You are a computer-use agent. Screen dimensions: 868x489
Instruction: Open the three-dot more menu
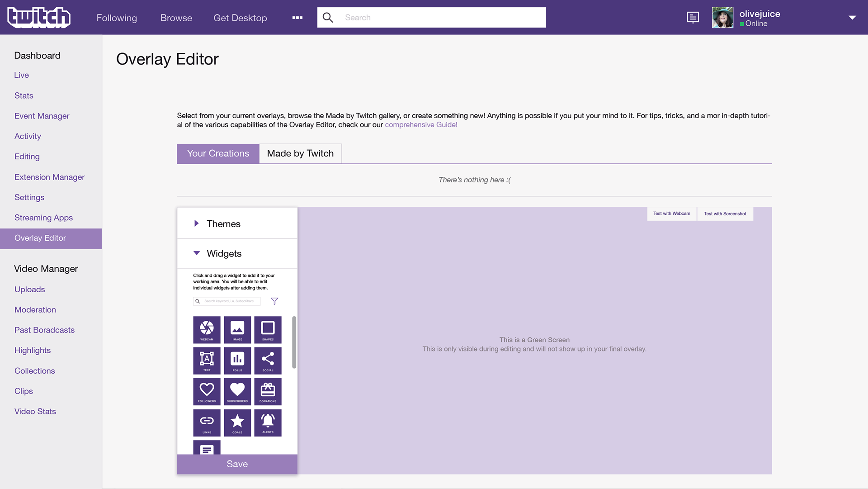[x=297, y=18]
